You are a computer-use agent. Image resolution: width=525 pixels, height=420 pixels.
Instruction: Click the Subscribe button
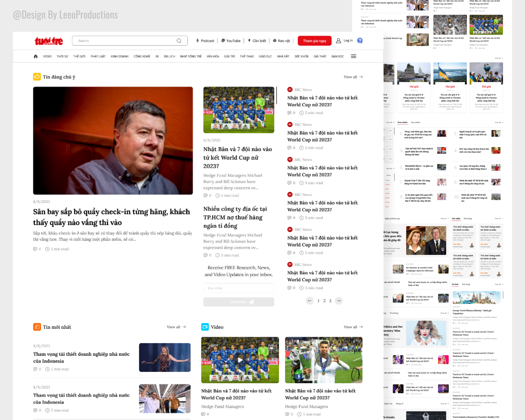(239, 302)
